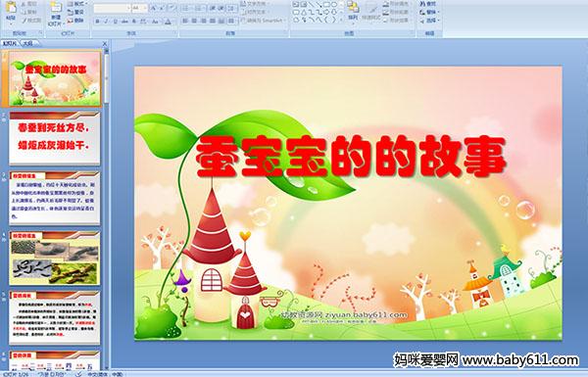Select the rectangle shape in the shapes gallery
588x377 pixels.
(x=326, y=5)
